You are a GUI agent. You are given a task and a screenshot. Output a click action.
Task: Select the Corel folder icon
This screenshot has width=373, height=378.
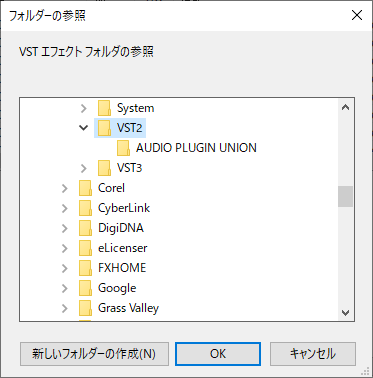coord(85,188)
